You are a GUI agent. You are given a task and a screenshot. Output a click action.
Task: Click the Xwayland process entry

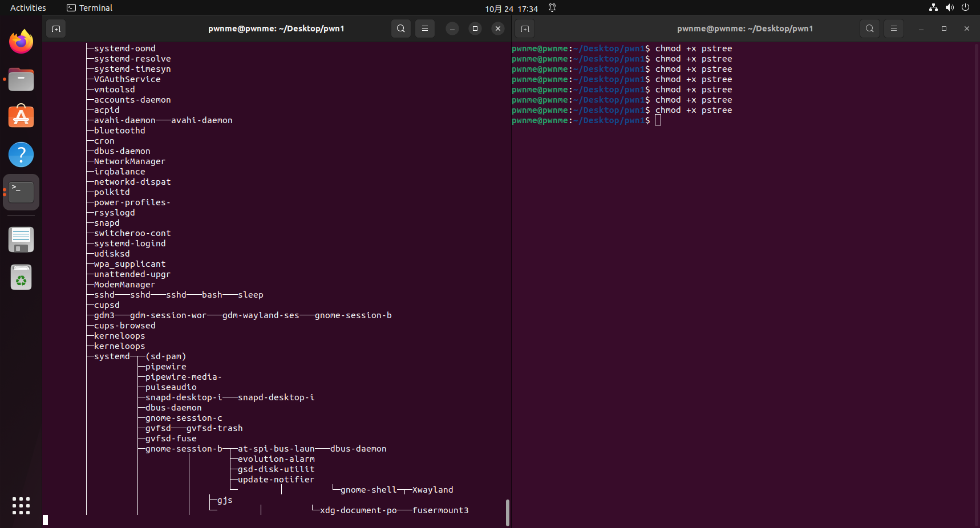(x=432, y=490)
